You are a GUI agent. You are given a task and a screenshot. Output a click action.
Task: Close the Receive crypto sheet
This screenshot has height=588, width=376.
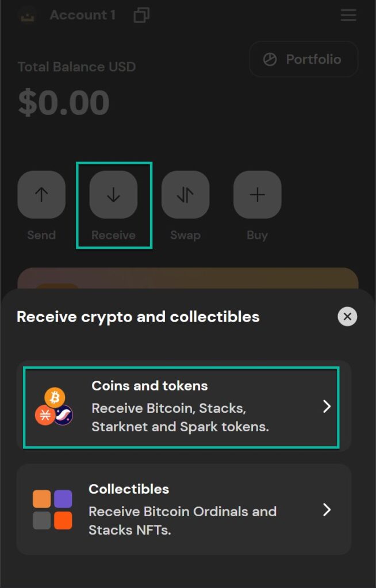pos(347,316)
